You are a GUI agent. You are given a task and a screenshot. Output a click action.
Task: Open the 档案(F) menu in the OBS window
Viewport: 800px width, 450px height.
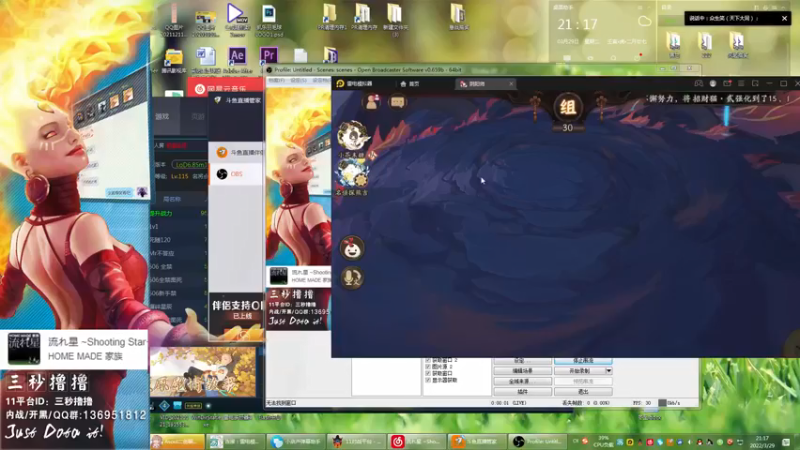(x=277, y=80)
